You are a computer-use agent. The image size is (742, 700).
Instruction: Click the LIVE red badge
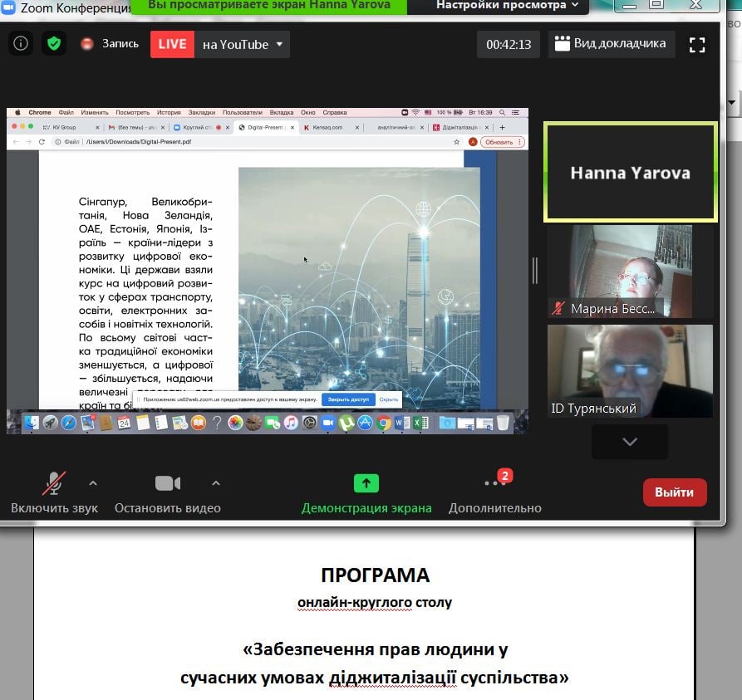tap(172, 44)
